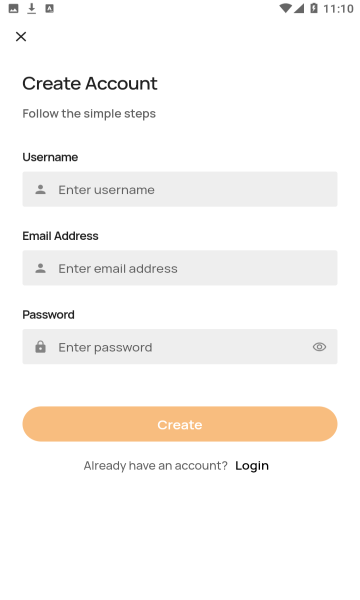Click the Email Address label

tap(60, 236)
